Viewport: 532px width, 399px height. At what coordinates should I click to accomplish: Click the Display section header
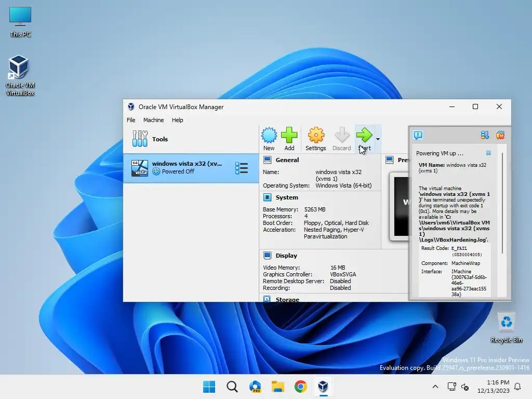coord(286,256)
